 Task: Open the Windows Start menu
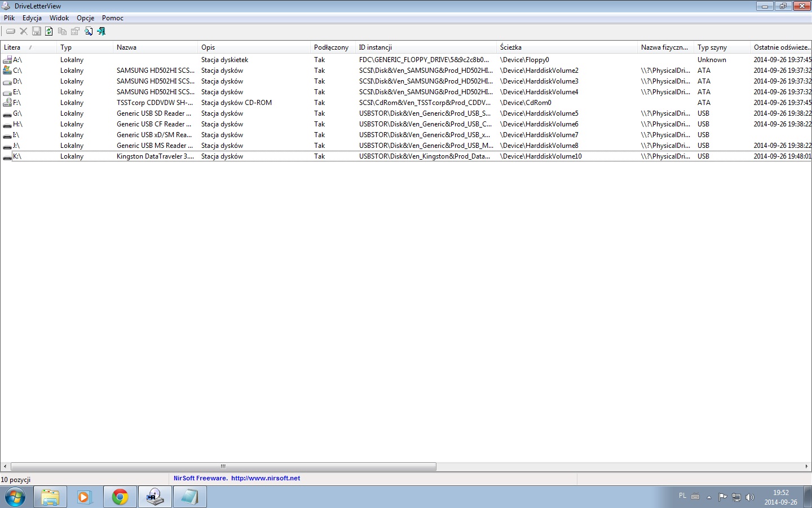click(15, 497)
